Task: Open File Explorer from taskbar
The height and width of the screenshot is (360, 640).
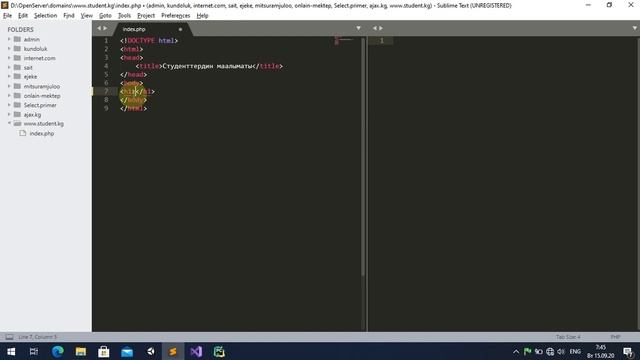Action: point(81,351)
